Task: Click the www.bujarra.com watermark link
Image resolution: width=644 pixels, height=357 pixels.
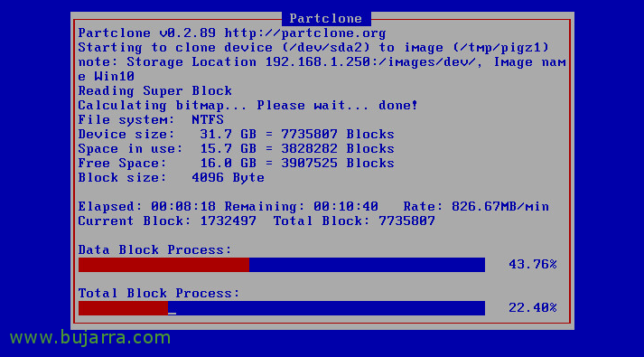Action: [90, 338]
